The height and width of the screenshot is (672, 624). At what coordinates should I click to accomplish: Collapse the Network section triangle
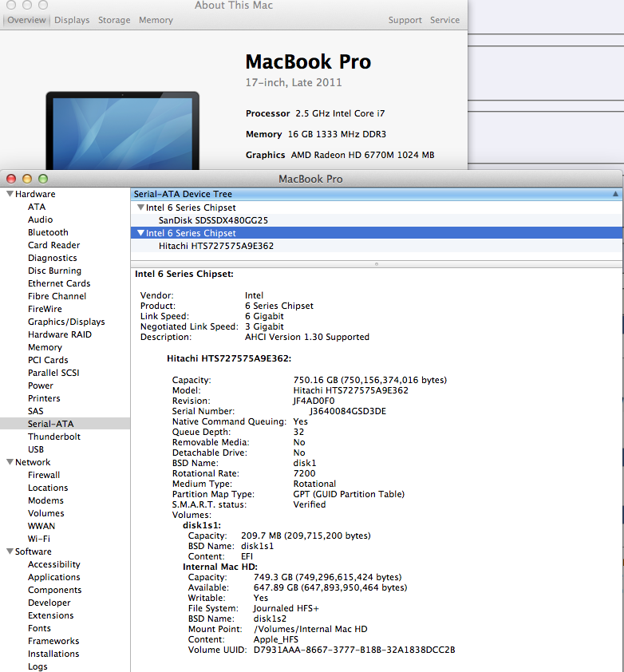10,462
